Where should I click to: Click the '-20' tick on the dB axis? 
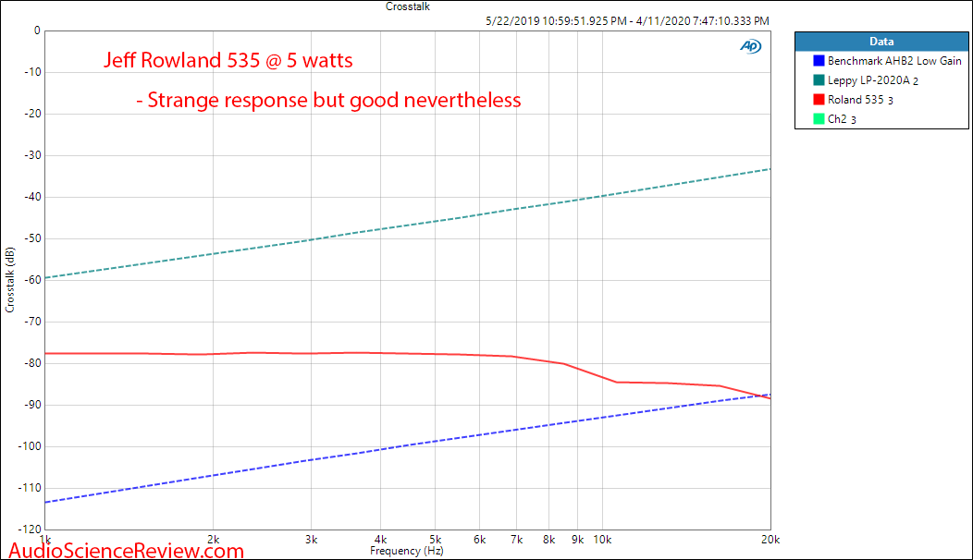32,114
